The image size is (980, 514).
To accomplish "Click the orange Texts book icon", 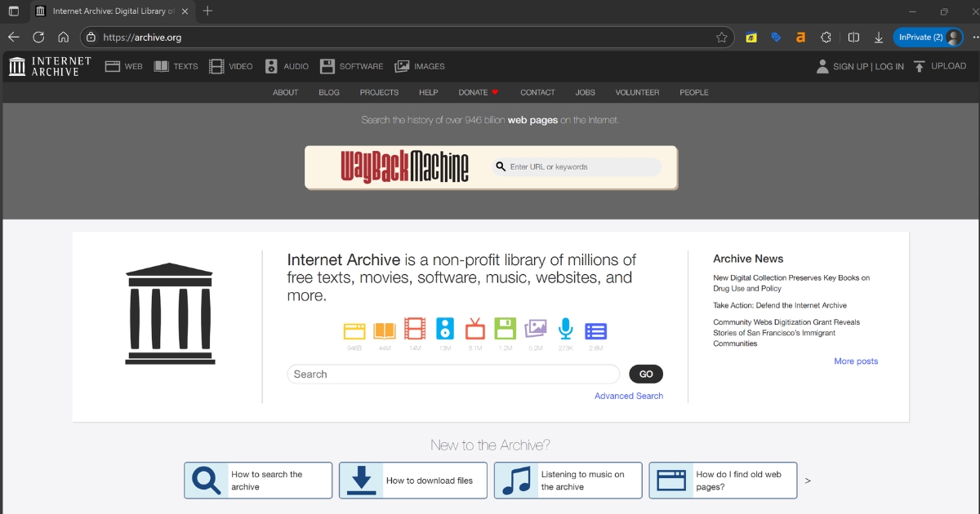I will click(x=385, y=330).
